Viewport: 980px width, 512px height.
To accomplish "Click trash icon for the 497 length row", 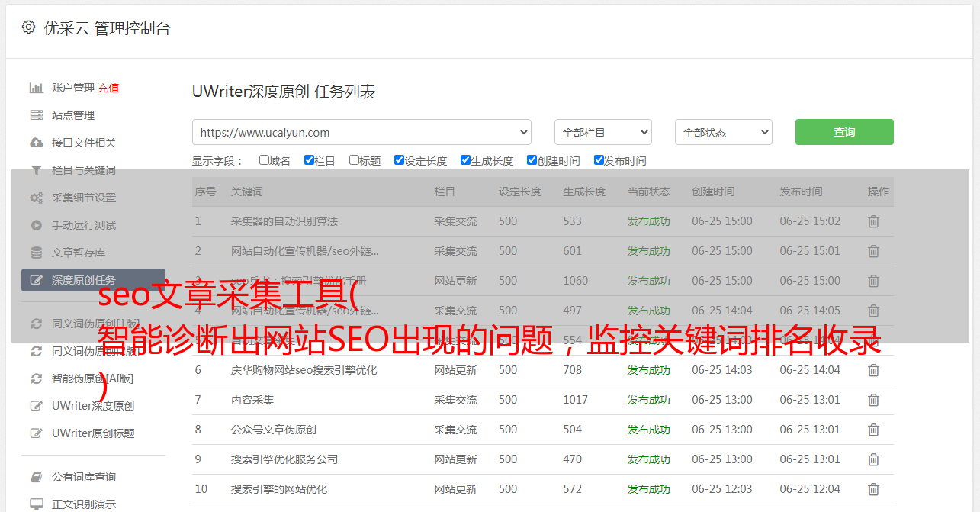I will [x=873, y=311].
